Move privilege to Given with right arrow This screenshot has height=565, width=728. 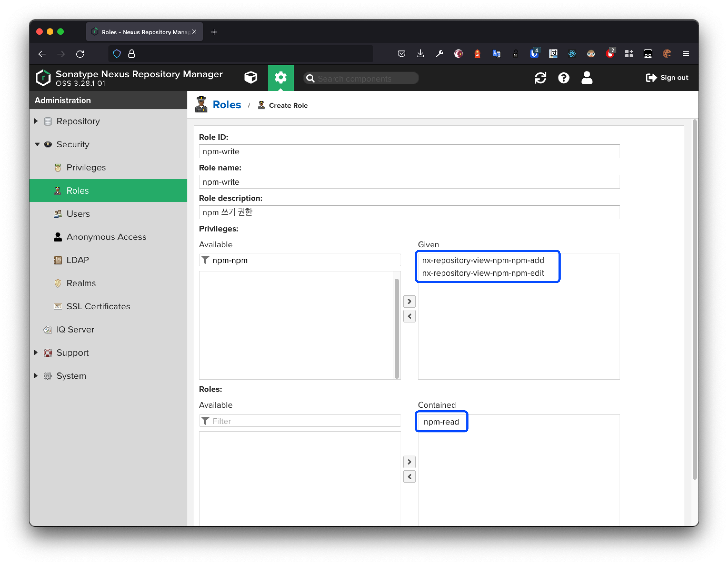coord(409,301)
